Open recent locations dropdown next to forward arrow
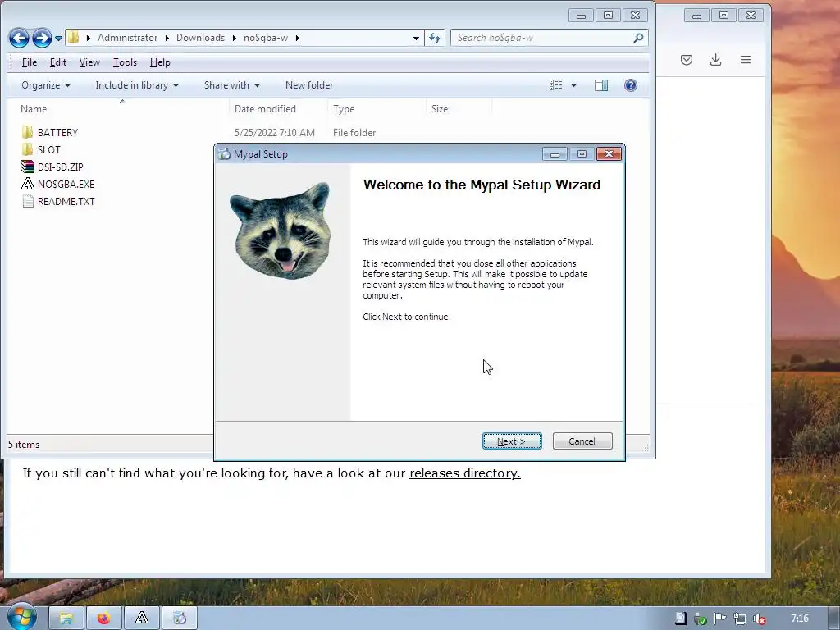 pos(58,39)
